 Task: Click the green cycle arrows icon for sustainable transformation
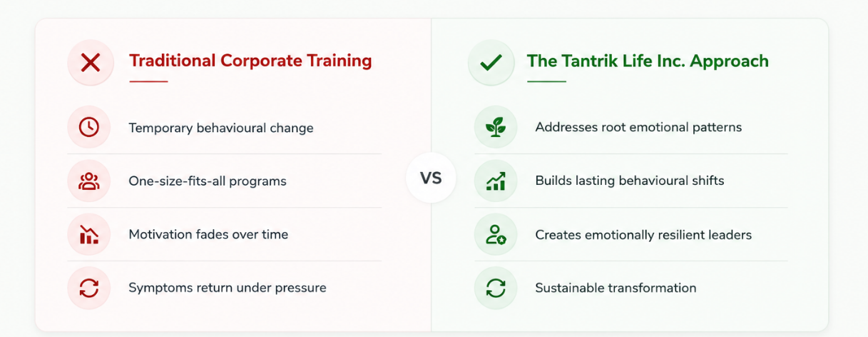click(x=496, y=288)
